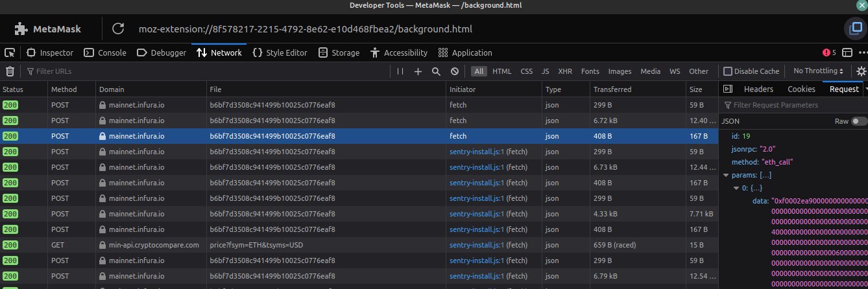This screenshot has width=868, height=289.
Task: Sort by the Transferred column header
Action: pyautogui.click(x=638, y=89)
